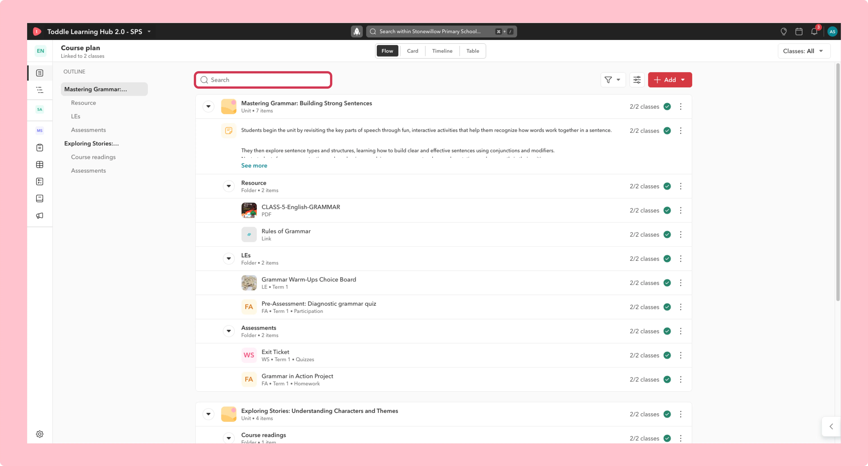Open Pre-Assessment: Diagnostic grammar quiz
Screen dimensions: 868x466
(319, 304)
